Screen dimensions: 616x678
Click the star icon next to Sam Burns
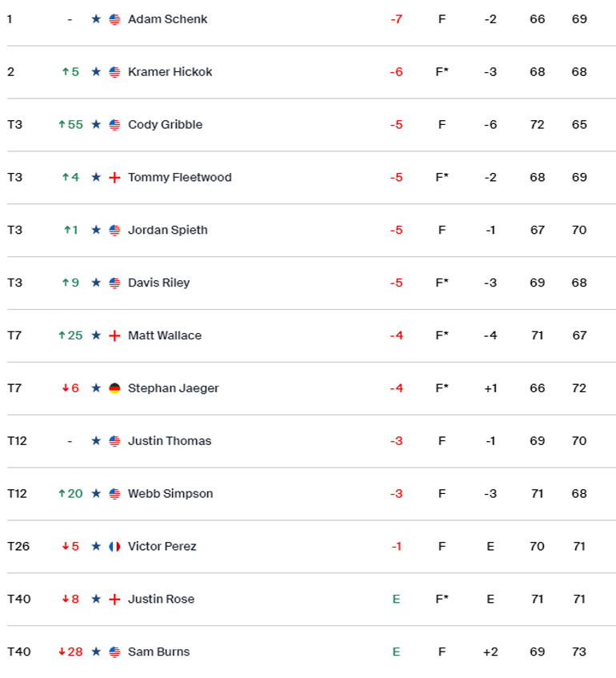(96, 652)
